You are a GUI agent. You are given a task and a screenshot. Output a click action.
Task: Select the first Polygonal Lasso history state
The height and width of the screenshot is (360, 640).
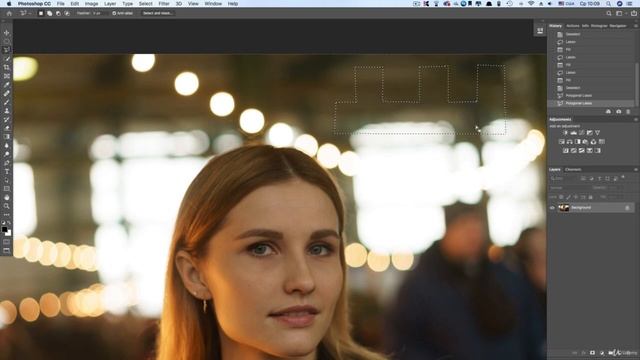click(591, 96)
